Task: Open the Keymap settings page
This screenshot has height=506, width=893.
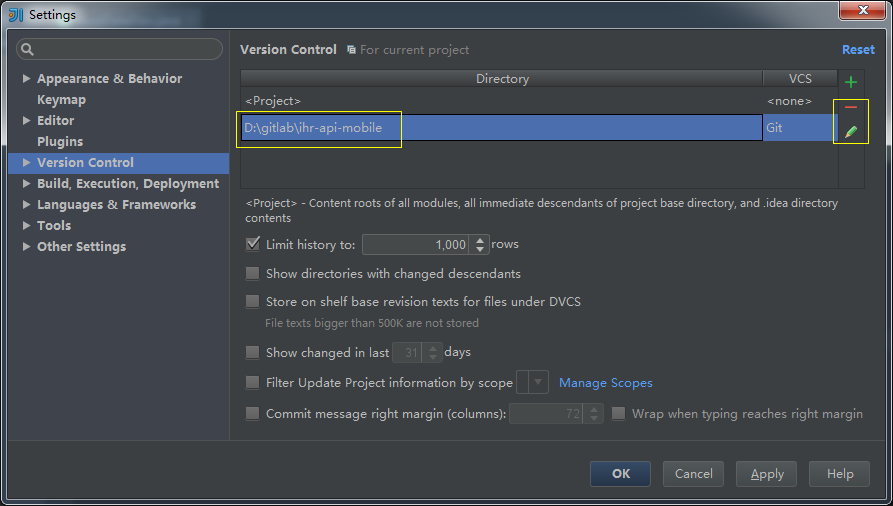Action: 62,100
